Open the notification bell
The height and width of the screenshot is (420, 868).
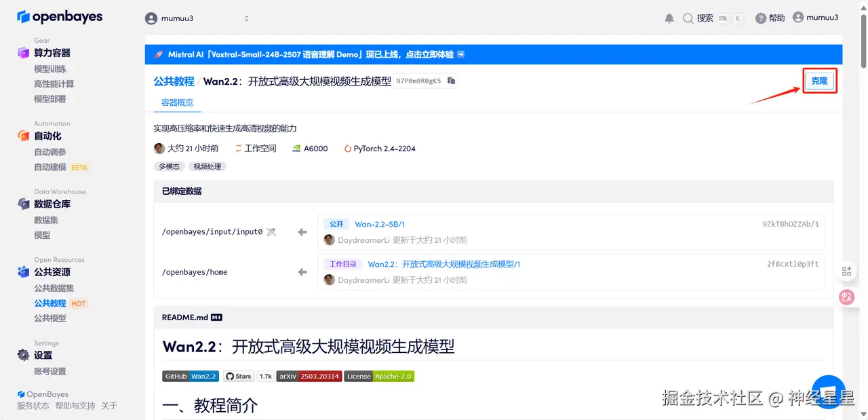click(x=669, y=18)
